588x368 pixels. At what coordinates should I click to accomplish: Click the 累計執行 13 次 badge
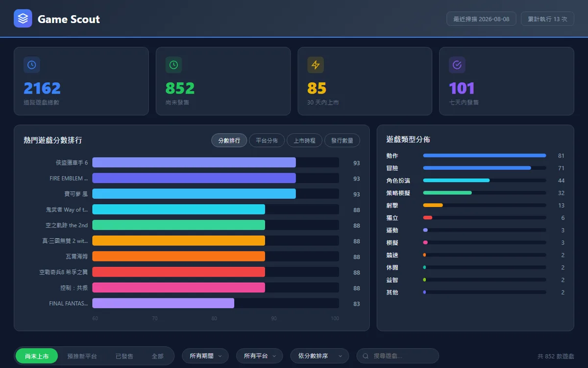547,19
